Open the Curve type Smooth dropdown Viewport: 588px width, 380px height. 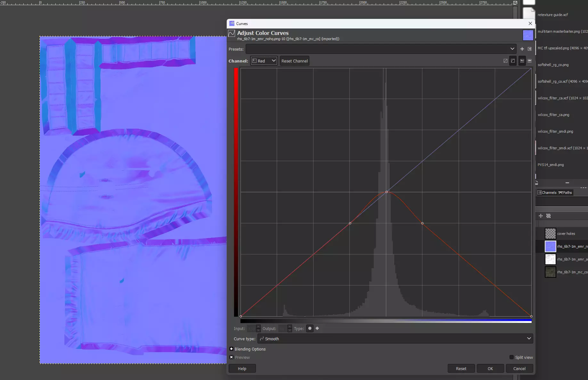(x=395, y=339)
